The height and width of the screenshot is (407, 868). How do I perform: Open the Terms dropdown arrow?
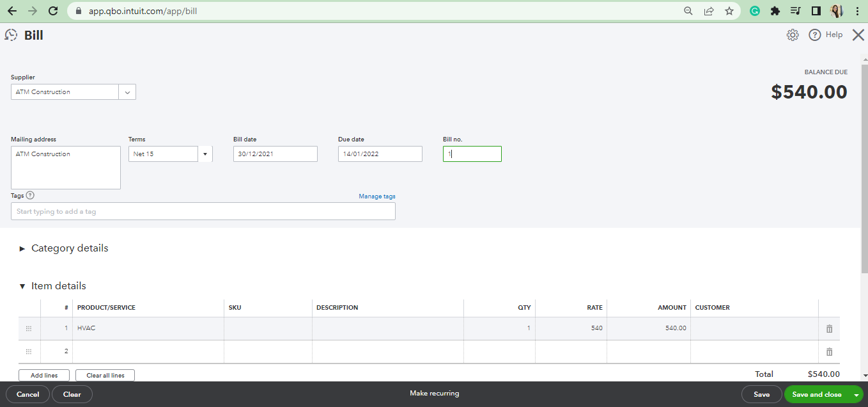(x=205, y=154)
